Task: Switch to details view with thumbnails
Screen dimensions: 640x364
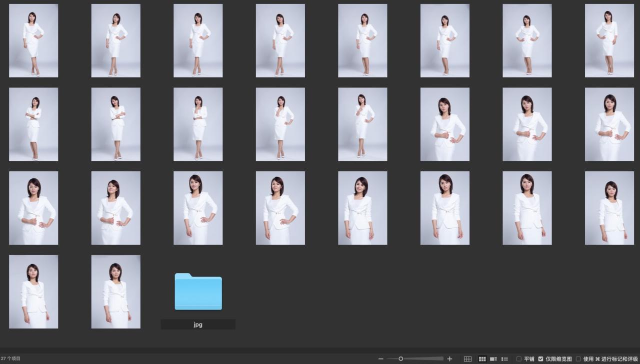Action: coord(493,359)
